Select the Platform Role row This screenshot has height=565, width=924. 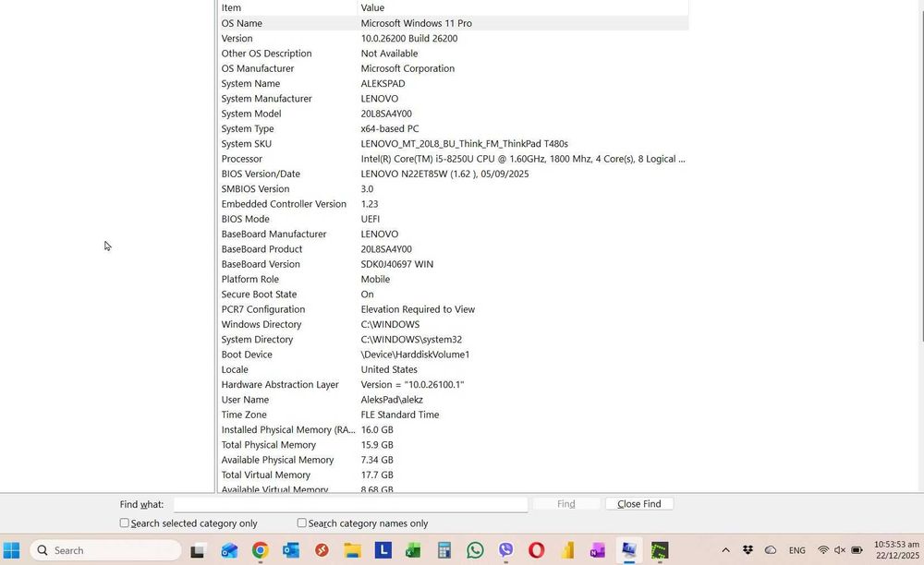point(453,279)
